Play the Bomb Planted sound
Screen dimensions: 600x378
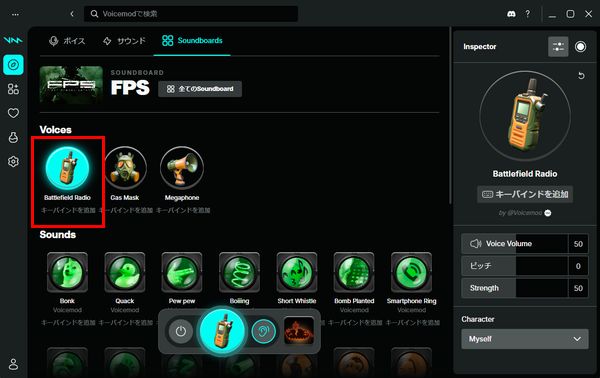pyautogui.click(x=354, y=272)
